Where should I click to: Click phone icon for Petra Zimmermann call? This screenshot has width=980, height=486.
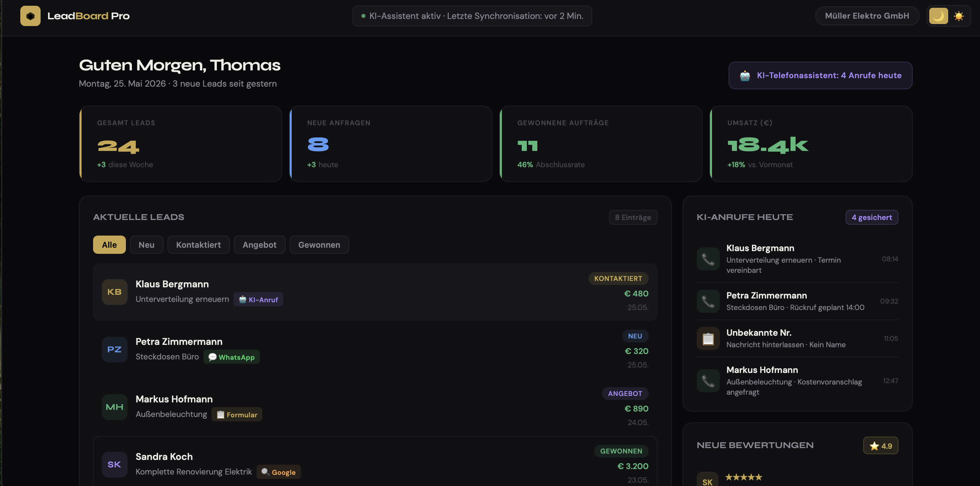click(x=708, y=301)
